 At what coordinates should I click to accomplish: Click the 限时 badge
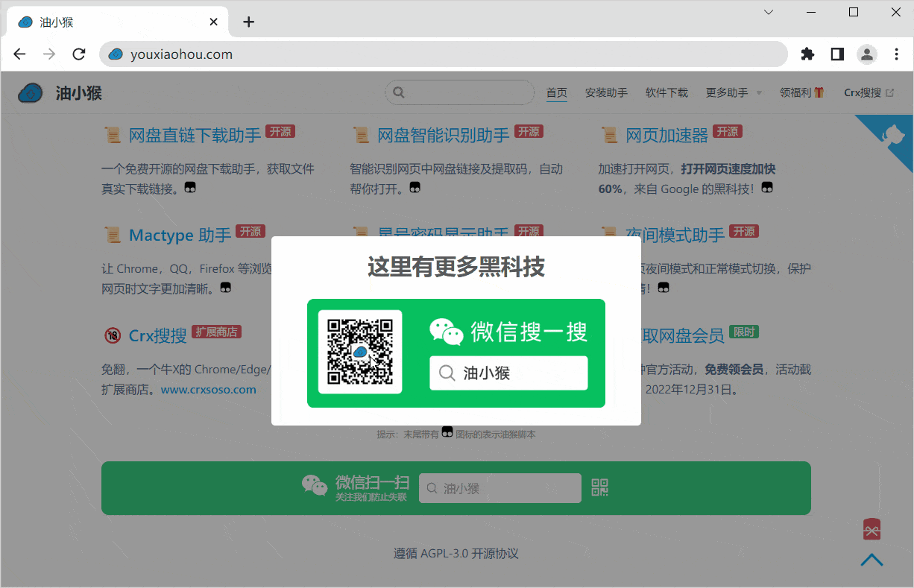744,332
